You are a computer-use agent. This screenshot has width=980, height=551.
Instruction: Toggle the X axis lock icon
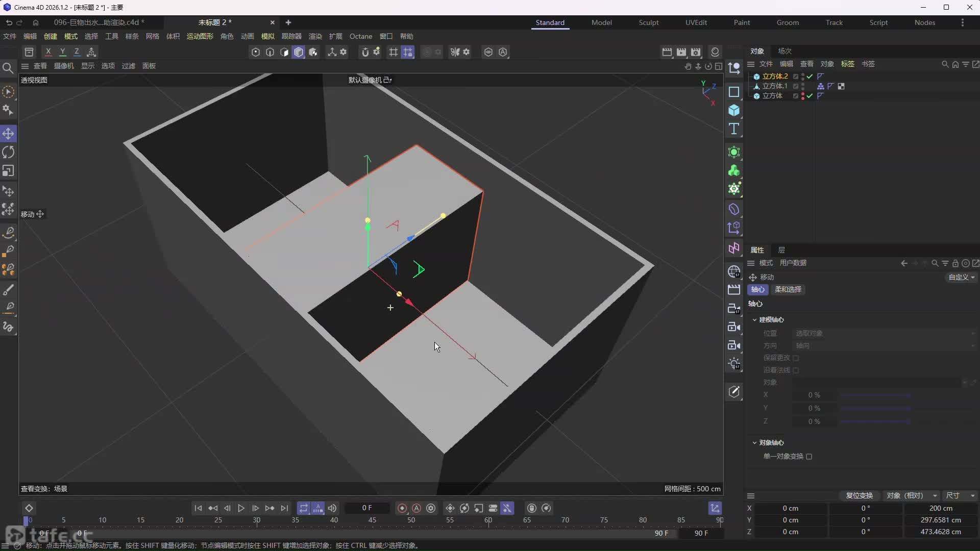click(48, 52)
